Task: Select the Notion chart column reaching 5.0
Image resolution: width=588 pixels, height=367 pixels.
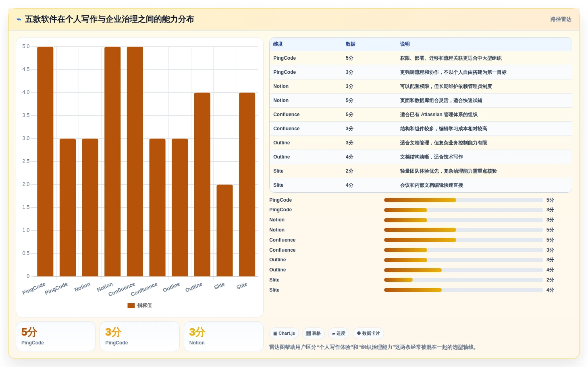Action: tap(112, 161)
